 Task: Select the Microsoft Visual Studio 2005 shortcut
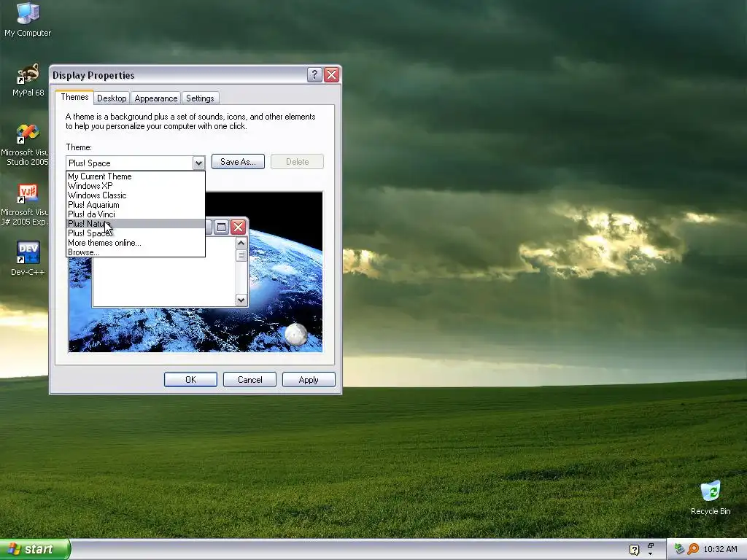(x=25, y=145)
